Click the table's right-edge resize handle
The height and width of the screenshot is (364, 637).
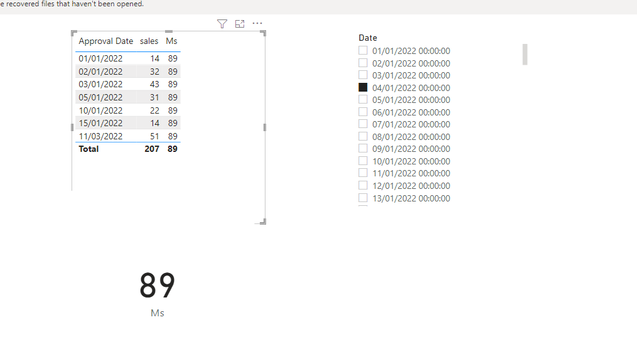[x=265, y=127]
